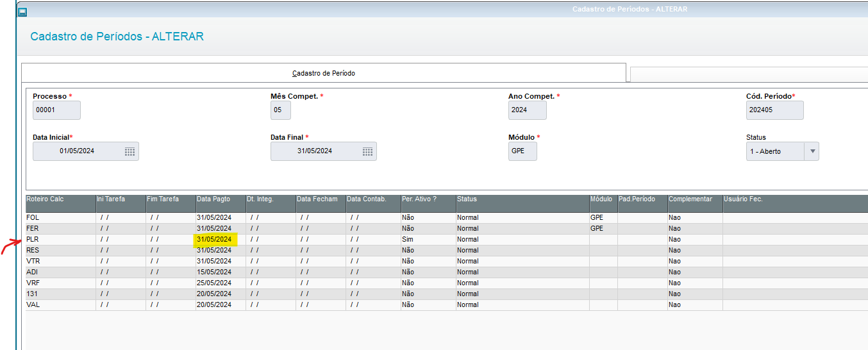Click the Processo field 00001
This screenshot has height=350, width=868.
tap(56, 110)
